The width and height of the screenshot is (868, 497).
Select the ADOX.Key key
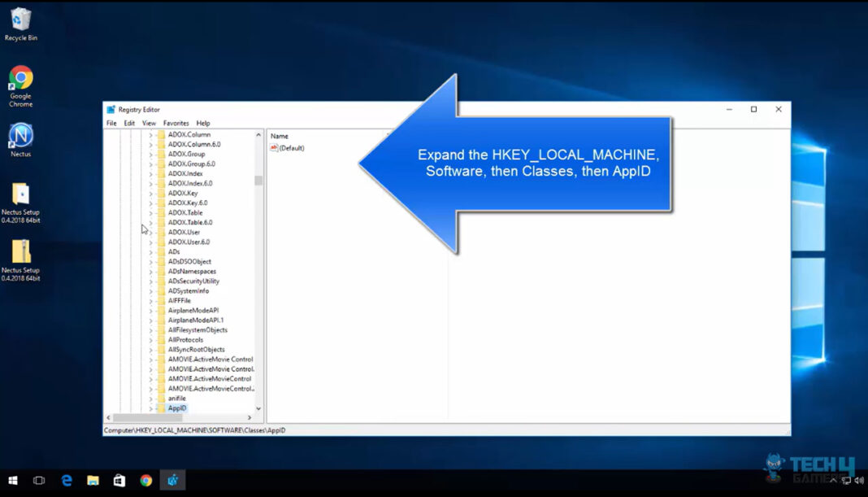point(183,194)
